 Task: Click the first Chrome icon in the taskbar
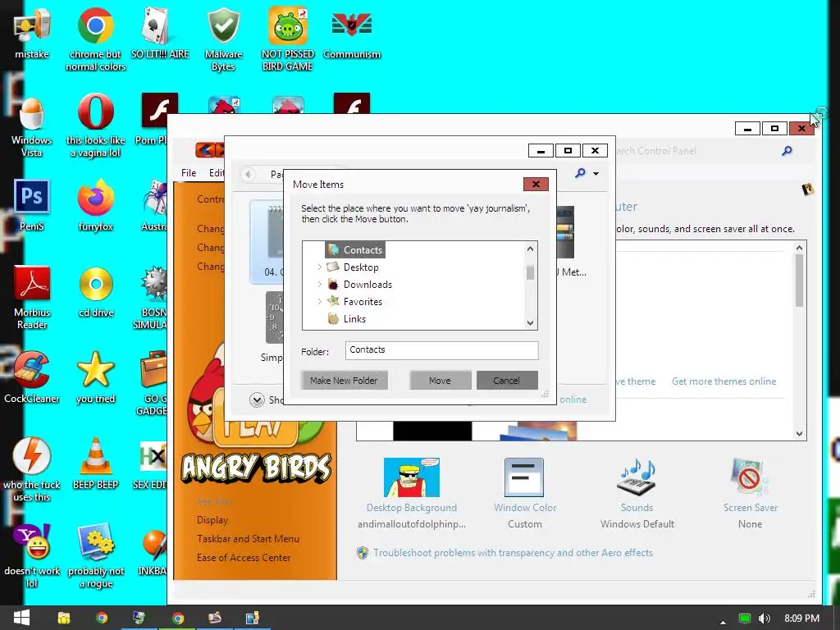101,618
